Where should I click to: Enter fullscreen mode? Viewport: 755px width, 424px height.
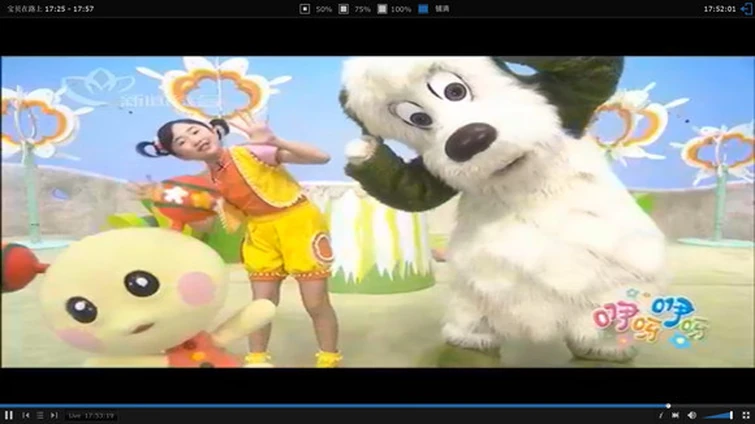pyautogui.click(x=746, y=415)
